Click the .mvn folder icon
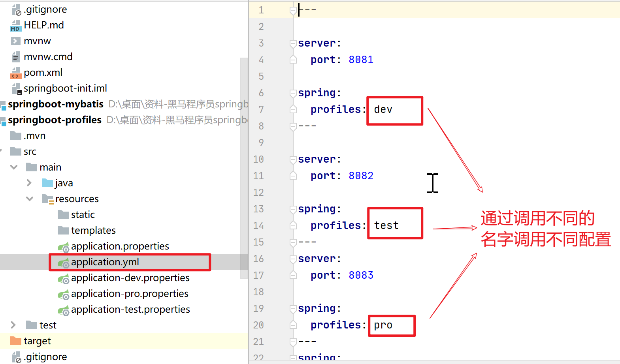Viewport: 620px width, 364px height. (16, 136)
